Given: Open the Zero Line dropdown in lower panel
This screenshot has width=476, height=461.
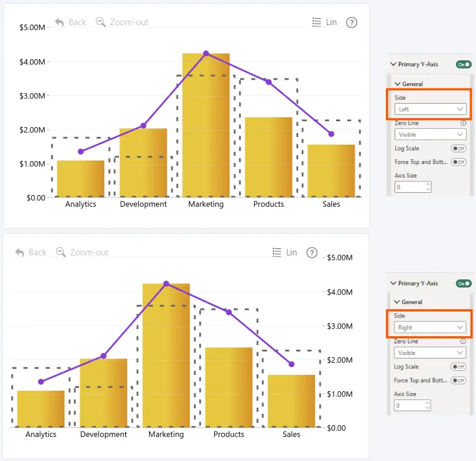Looking at the screenshot, I should [430, 353].
